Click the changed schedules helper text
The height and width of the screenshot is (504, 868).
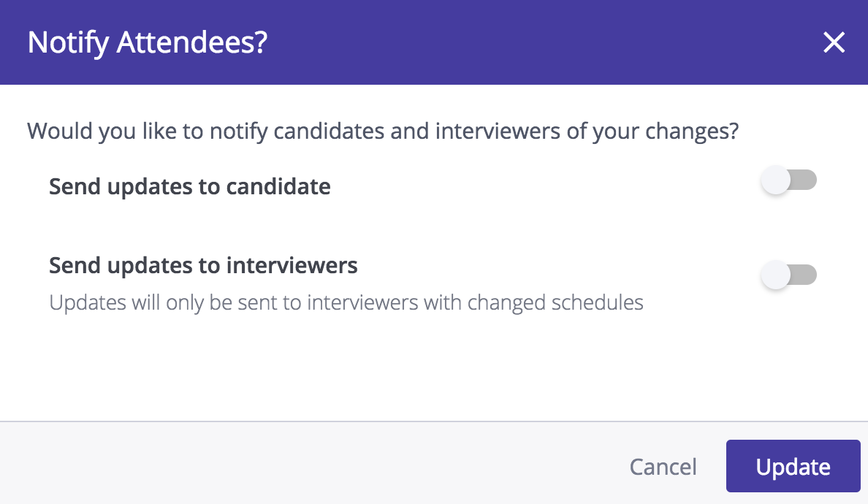346,302
